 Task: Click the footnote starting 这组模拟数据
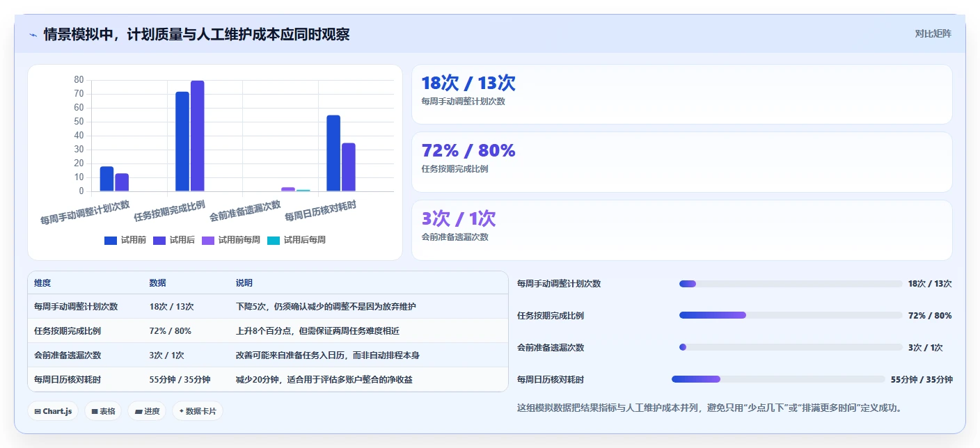tap(709, 408)
